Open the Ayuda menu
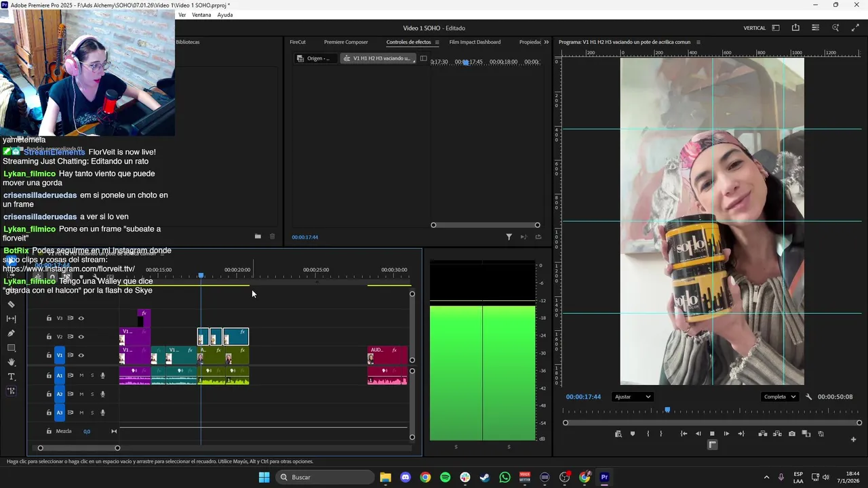Viewport: 868px width, 488px height. [225, 15]
